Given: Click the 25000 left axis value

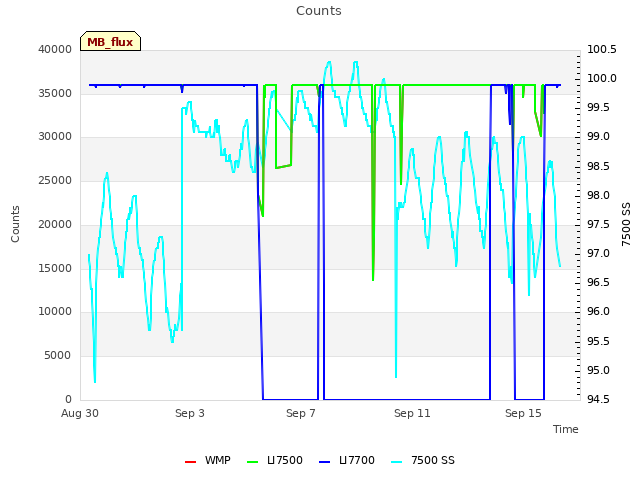Looking at the screenshot, I should pyautogui.click(x=55, y=180).
